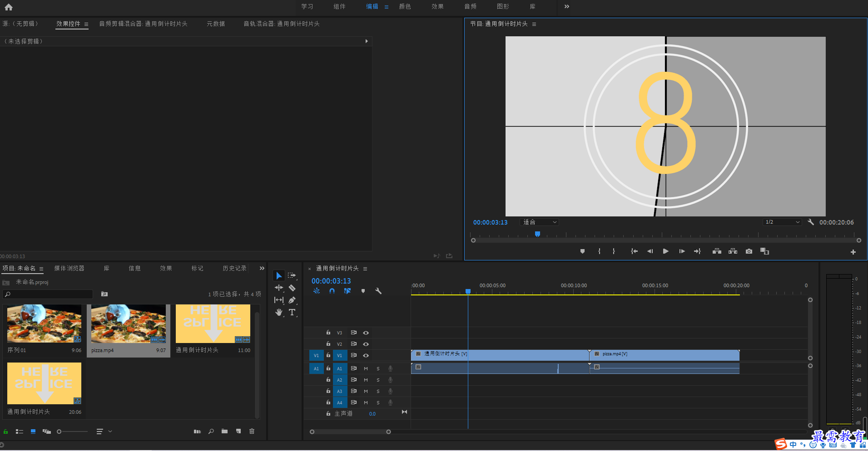The height and width of the screenshot is (451, 868).
Task: Solo audio track A1
Action: coord(378,368)
